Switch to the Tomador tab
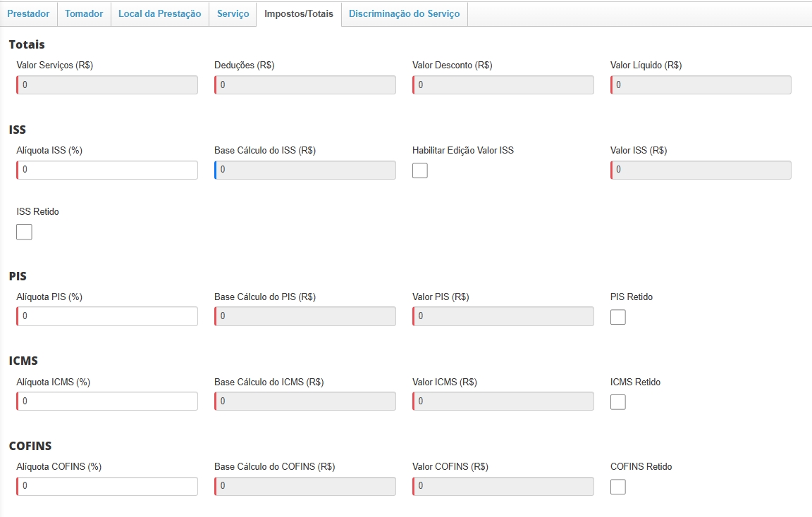Screen dimensions: 812x517 (x=84, y=14)
